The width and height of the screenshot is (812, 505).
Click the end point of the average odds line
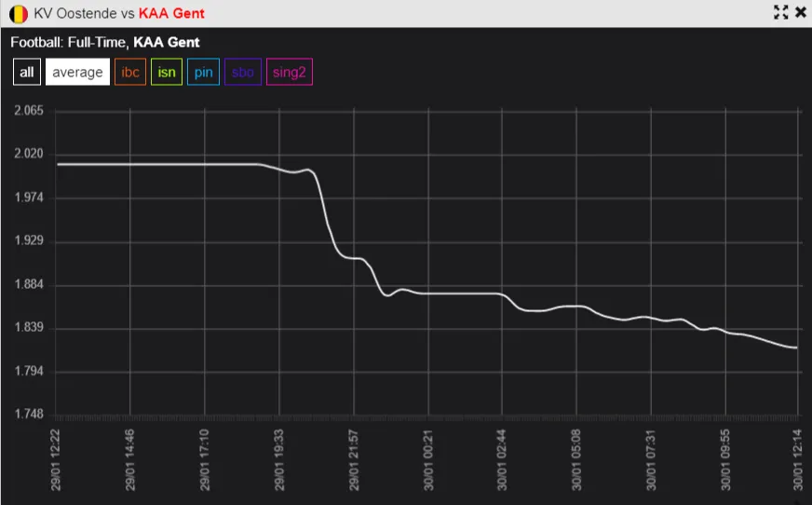click(x=796, y=348)
